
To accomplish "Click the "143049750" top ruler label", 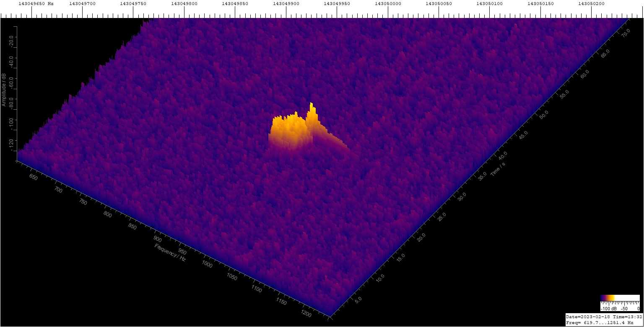I will [x=133, y=3].
